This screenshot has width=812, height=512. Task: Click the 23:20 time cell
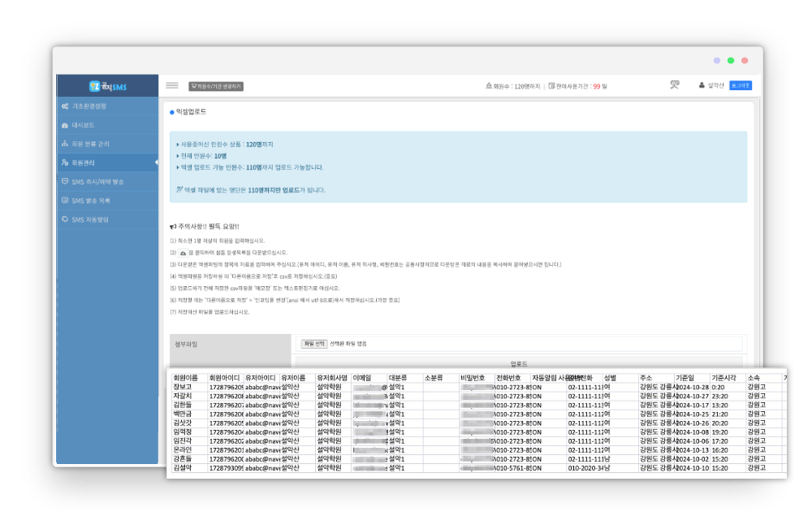(x=719, y=396)
